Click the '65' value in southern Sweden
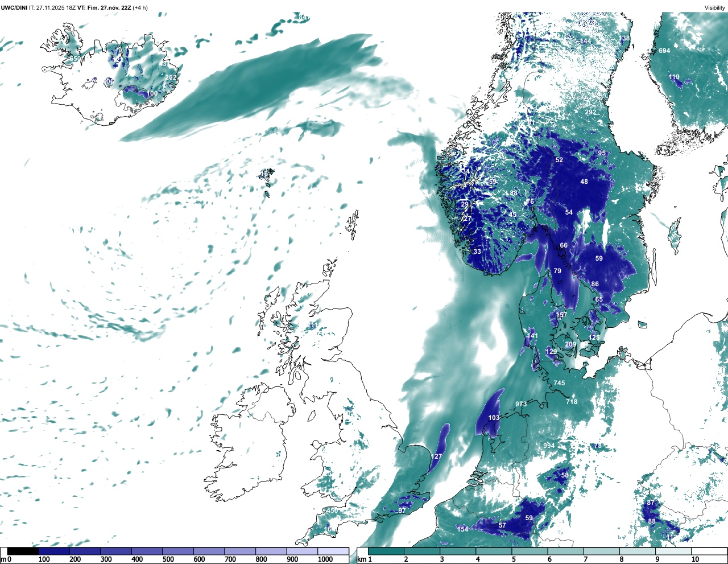Viewport: 728px width, 564px height. [599, 299]
